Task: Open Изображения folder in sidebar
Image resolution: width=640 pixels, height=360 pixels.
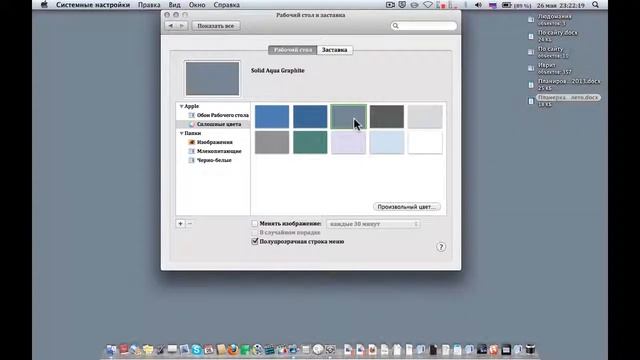Action: [x=211, y=142]
